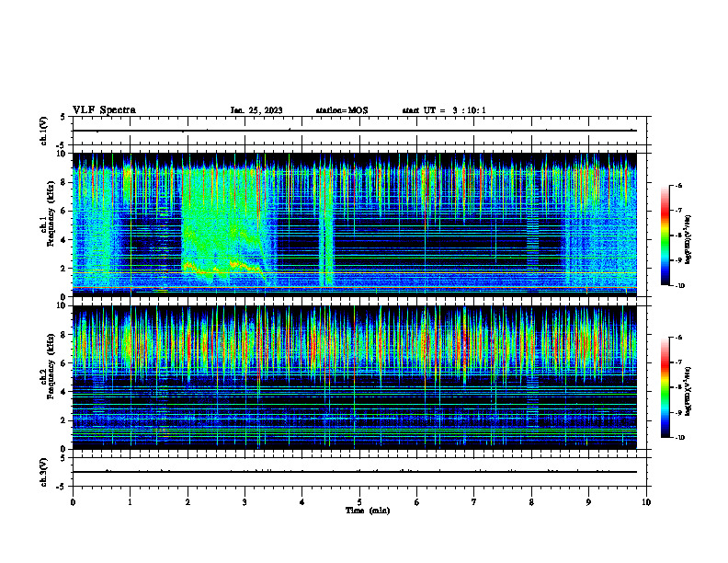This screenshot has height=563, width=728.
Task: Click the "6" kHz tick on ch.1 frequency axis
Action: 63,211
